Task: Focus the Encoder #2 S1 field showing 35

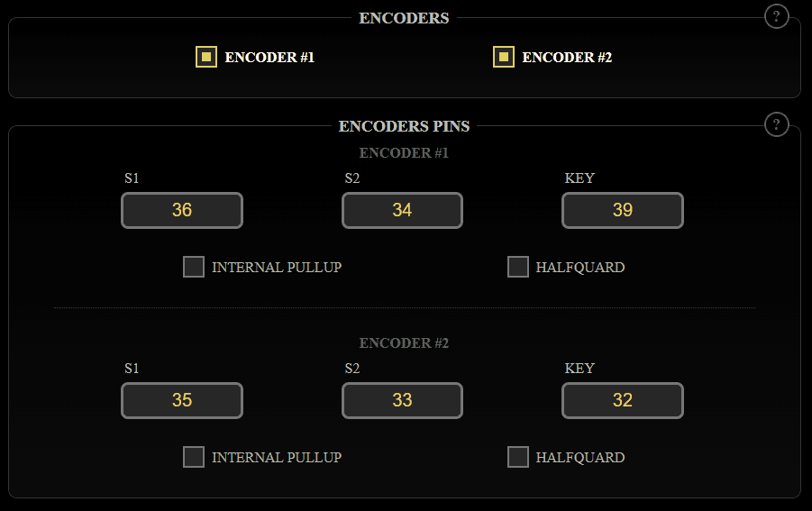Action: click(182, 400)
